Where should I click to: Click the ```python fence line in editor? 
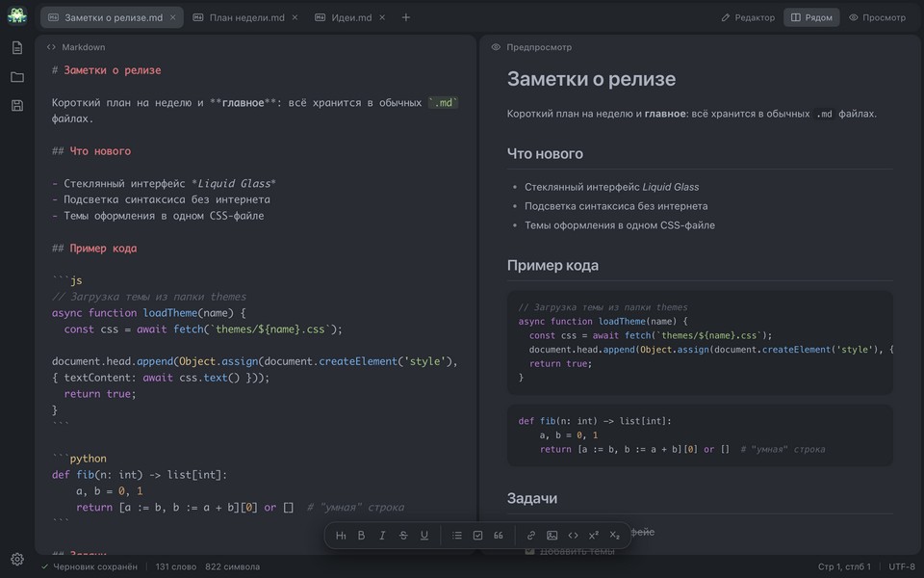(79, 459)
